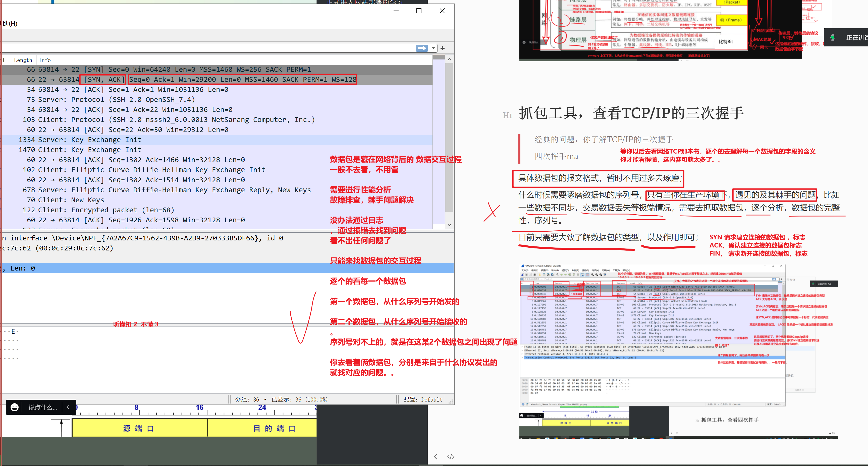
Task: Select packet row Seq=1302 Ack=1466 Win=32128
Action: 216,160
